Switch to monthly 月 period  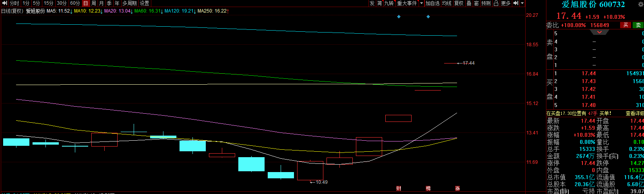click(102, 3)
